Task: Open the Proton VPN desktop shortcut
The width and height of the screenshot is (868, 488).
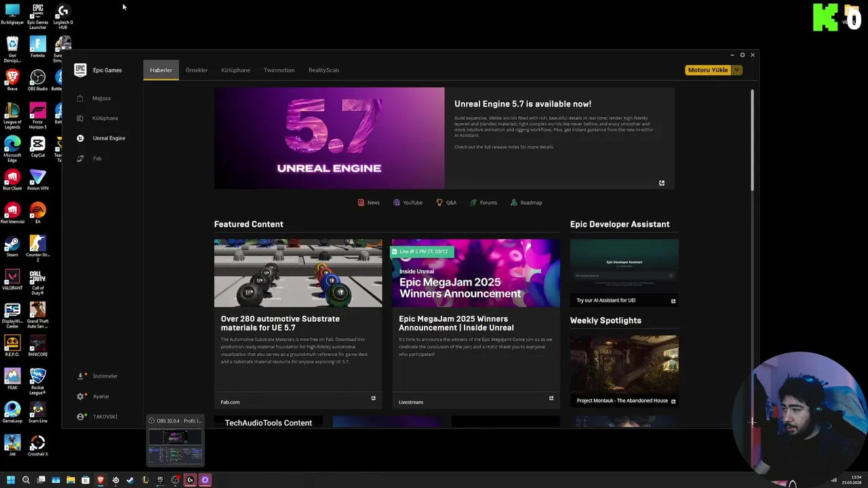Action: 37,180
